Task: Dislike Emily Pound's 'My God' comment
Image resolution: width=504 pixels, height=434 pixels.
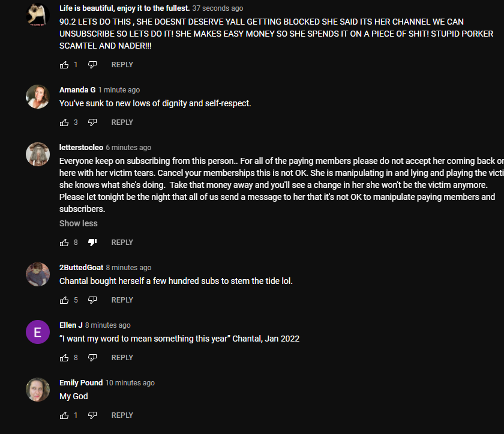Action: [x=92, y=415]
